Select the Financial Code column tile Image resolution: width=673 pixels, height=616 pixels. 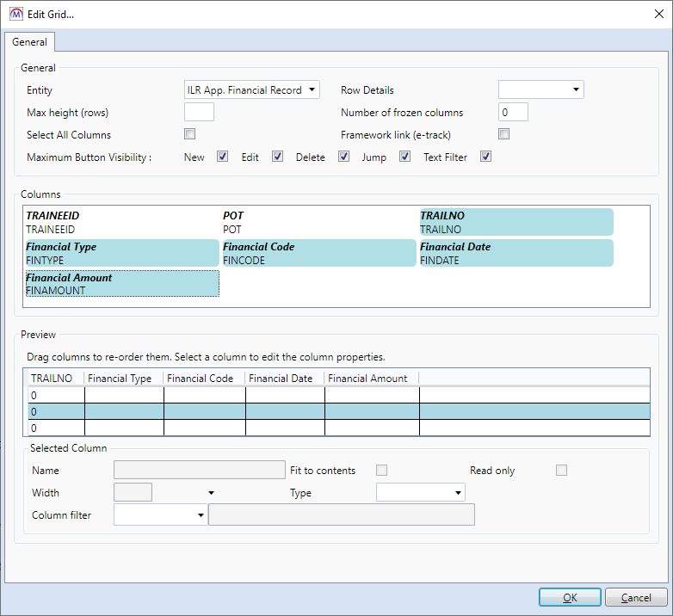pyautogui.click(x=318, y=253)
